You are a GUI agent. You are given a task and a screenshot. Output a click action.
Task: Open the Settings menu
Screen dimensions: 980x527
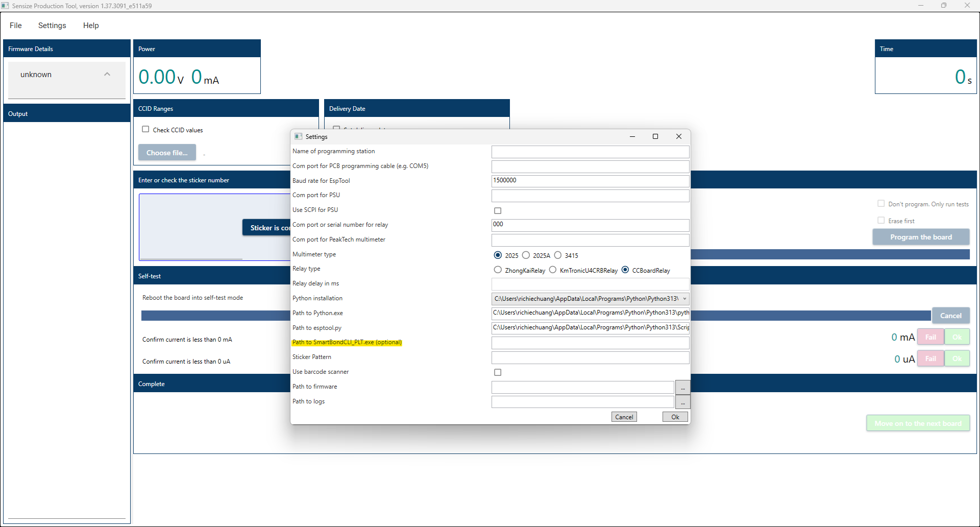52,25
